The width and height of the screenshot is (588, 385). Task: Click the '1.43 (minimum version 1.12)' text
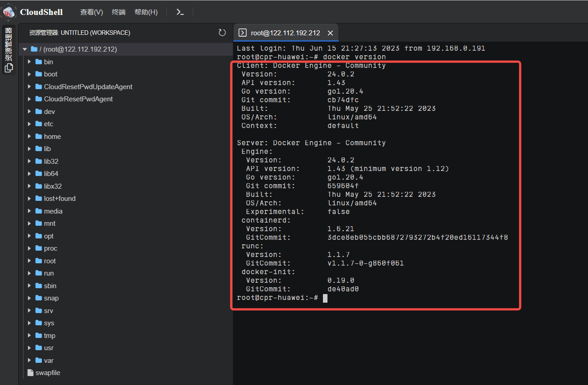[388, 169]
